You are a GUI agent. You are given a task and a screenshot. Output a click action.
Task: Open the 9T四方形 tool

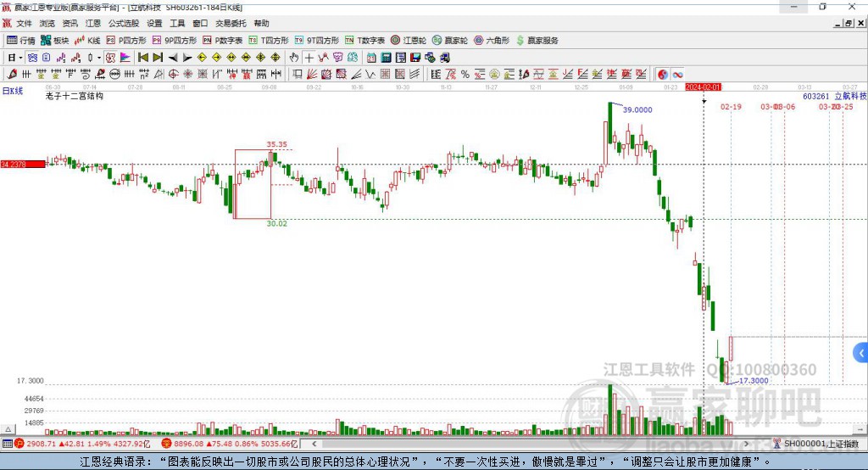tap(317, 41)
